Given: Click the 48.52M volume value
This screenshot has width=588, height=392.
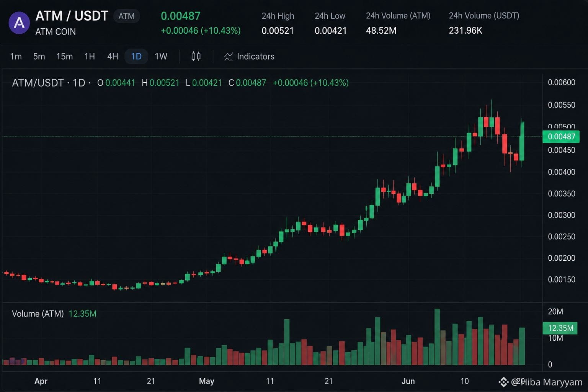Looking at the screenshot, I should tap(381, 31).
